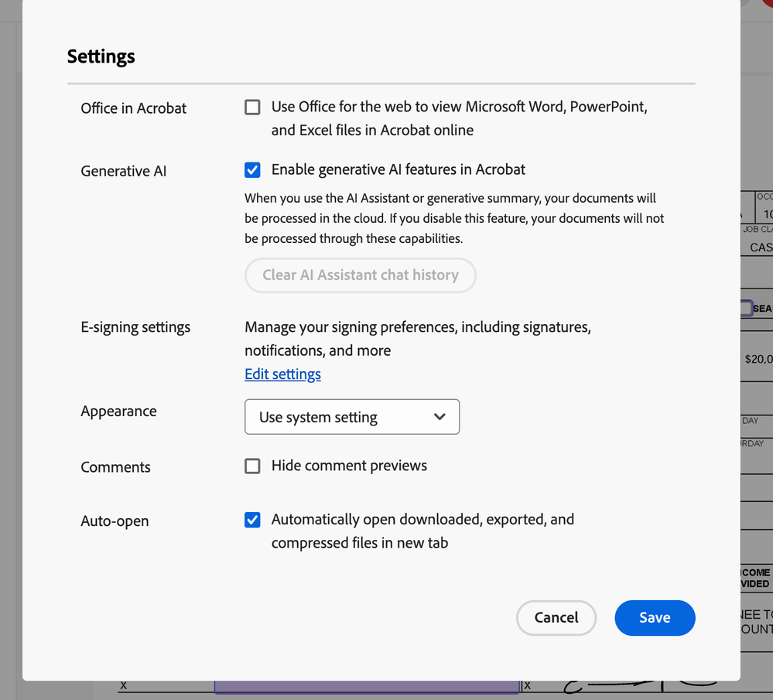Open the Edit settings link
773x700 pixels.
click(282, 374)
